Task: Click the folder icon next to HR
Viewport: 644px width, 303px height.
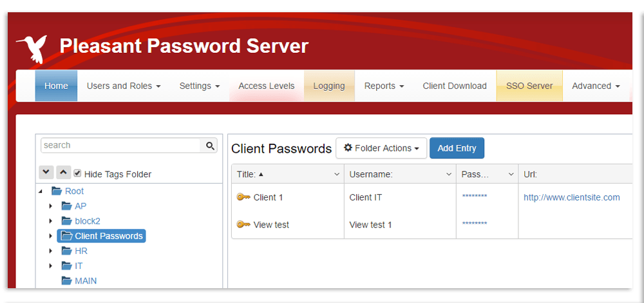Action: tap(66, 251)
